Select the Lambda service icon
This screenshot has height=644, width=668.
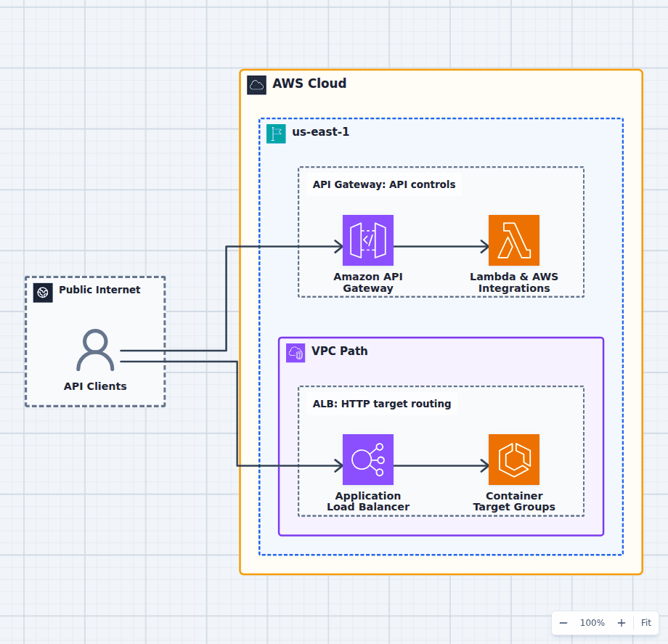click(514, 240)
